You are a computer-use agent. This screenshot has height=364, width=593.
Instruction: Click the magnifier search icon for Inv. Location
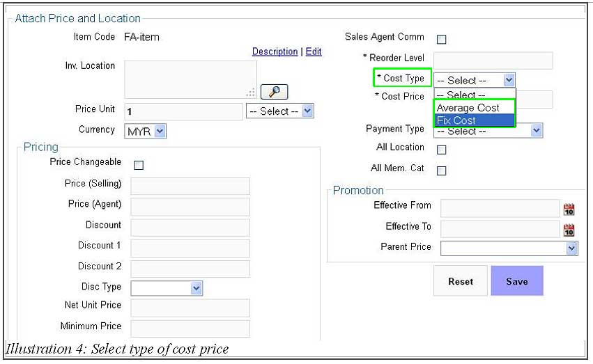click(274, 92)
